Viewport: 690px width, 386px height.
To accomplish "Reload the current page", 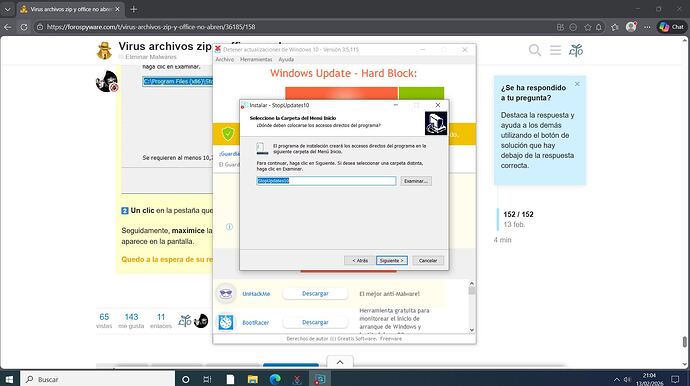I will click(x=24, y=27).
